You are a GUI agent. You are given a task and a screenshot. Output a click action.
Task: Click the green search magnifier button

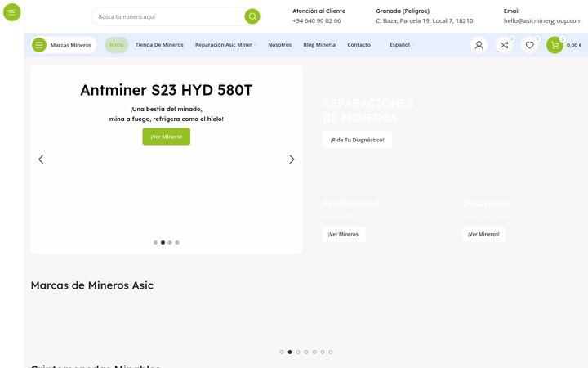click(x=252, y=16)
